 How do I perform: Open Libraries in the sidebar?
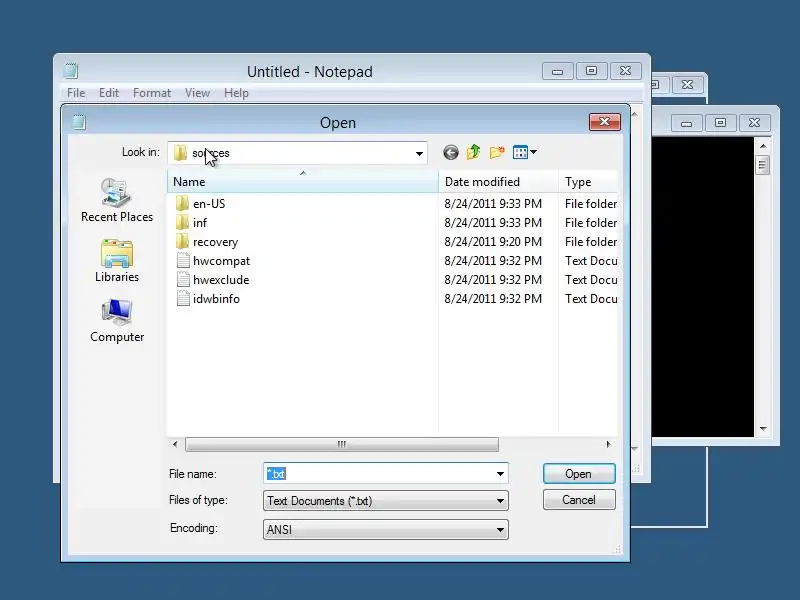pos(117,261)
